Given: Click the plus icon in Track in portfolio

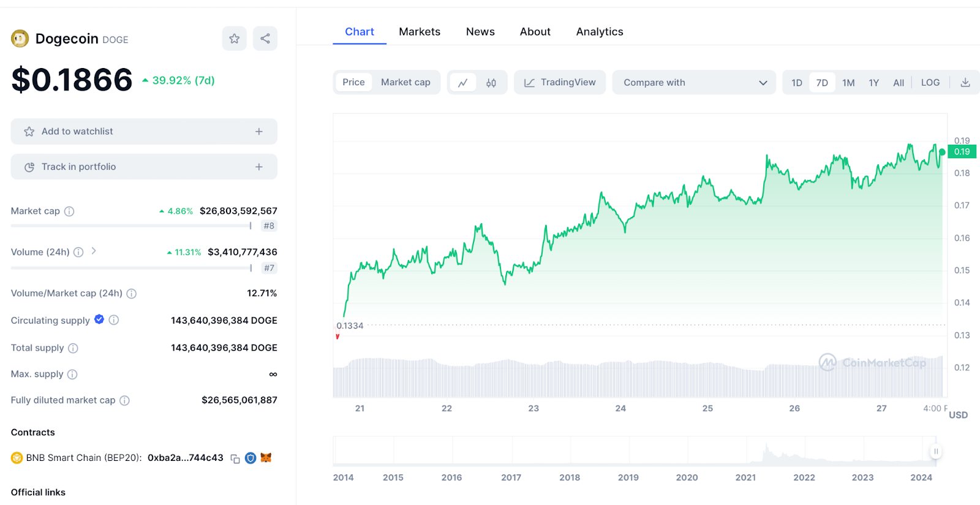Looking at the screenshot, I should coord(259,167).
